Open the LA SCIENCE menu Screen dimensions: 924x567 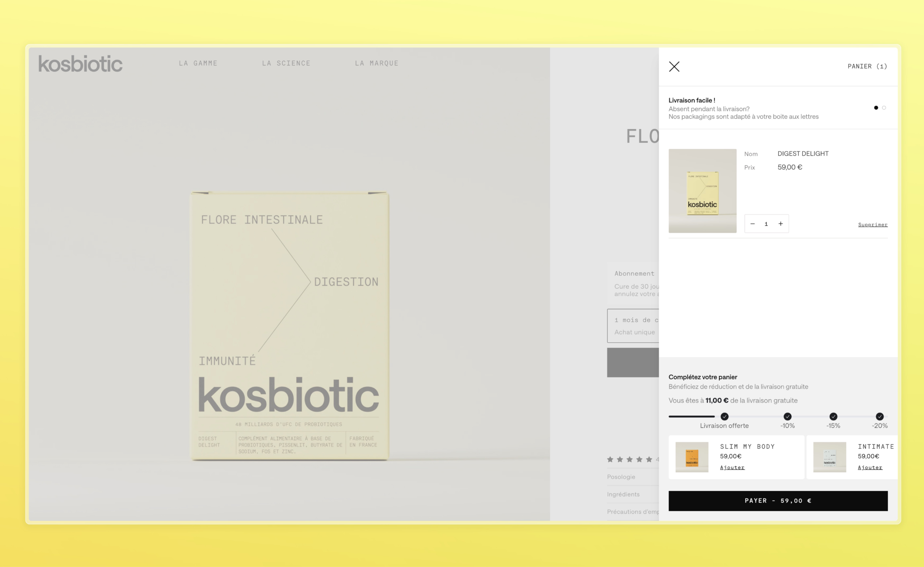click(286, 63)
